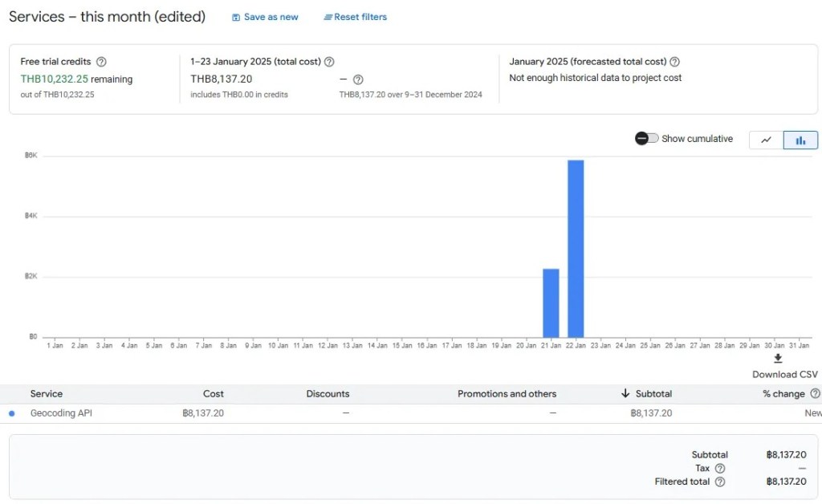The width and height of the screenshot is (822, 504).
Task: Click help icon beside forecasted total cost
Action: click(675, 62)
